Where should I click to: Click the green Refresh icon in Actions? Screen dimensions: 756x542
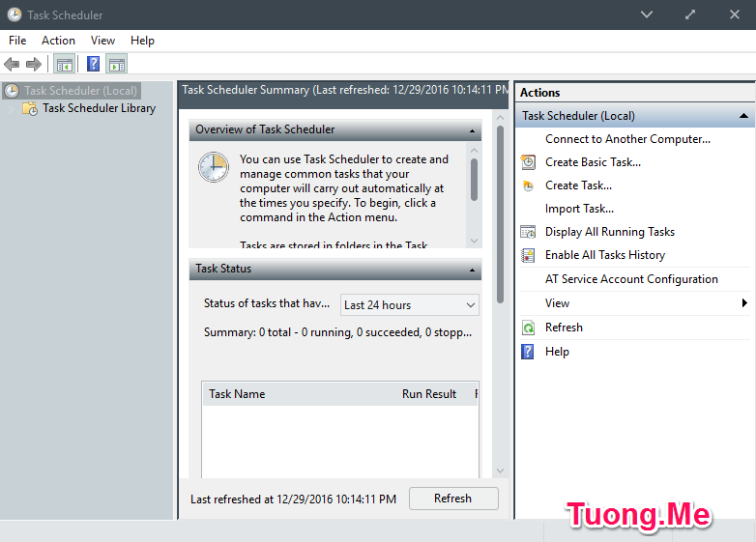(529, 328)
